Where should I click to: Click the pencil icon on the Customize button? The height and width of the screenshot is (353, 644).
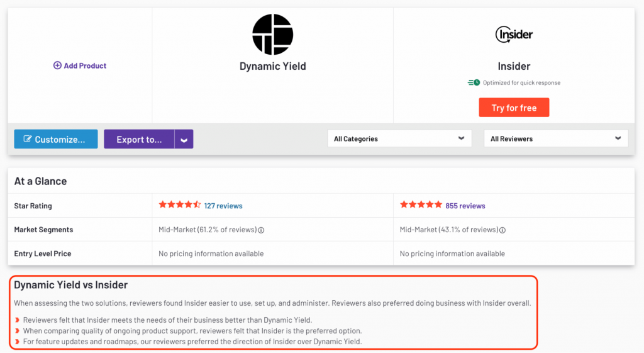tap(27, 139)
